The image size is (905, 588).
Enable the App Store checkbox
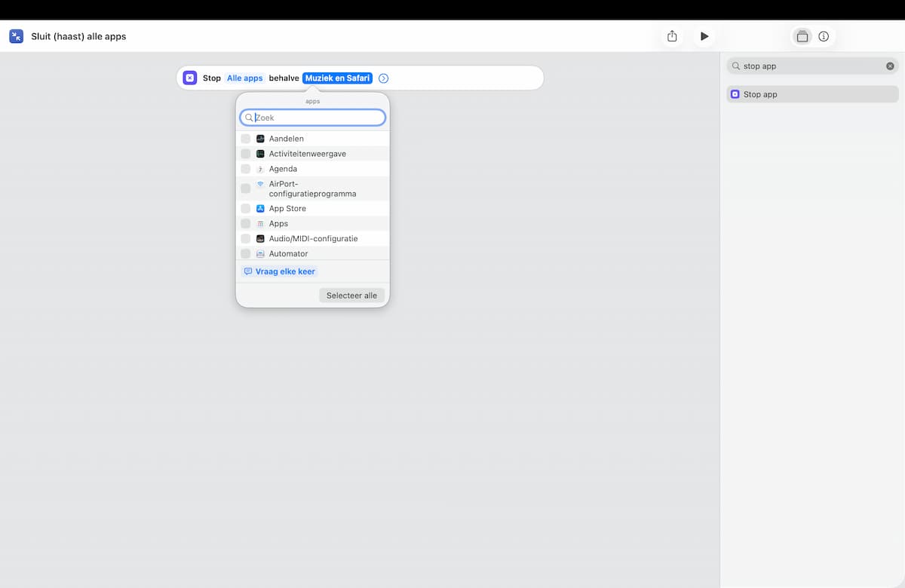[x=246, y=208]
